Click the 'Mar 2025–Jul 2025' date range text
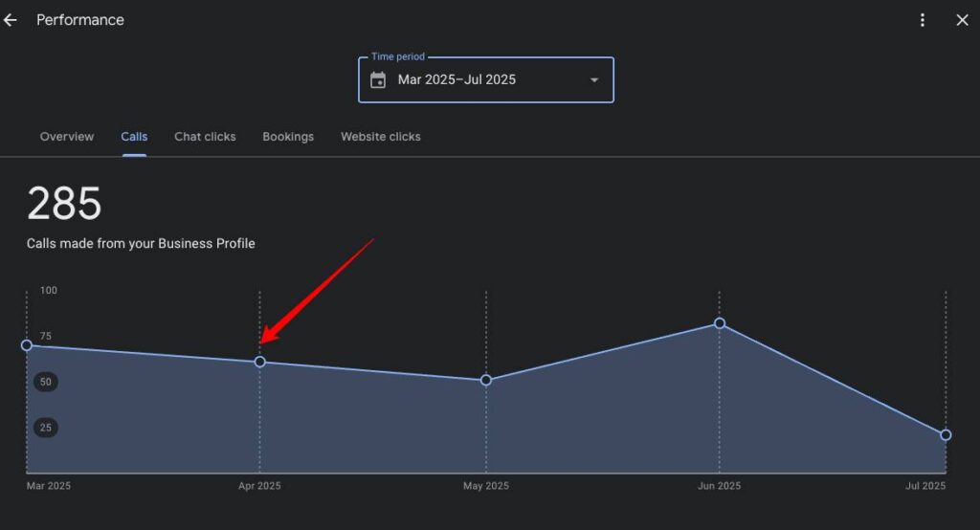 tap(457, 79)
